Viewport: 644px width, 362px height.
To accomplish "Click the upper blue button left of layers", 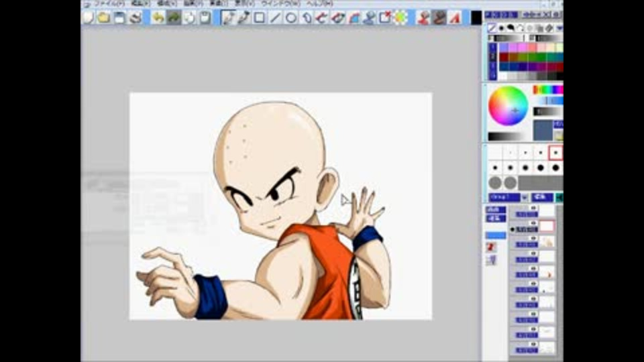I will click(x=496, y=209).
